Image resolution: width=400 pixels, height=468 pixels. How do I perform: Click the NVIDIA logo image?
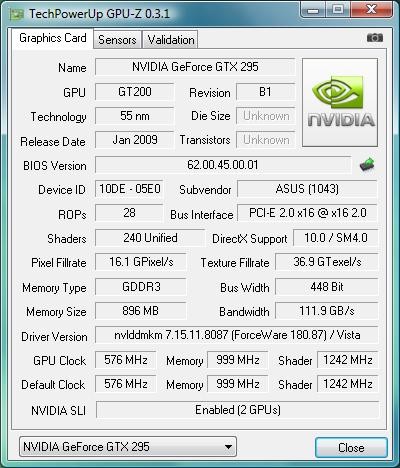point(340,103)
